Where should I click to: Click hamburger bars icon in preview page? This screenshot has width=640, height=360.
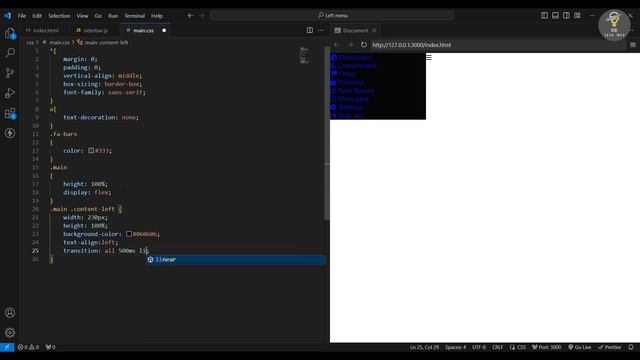point(429,58)
